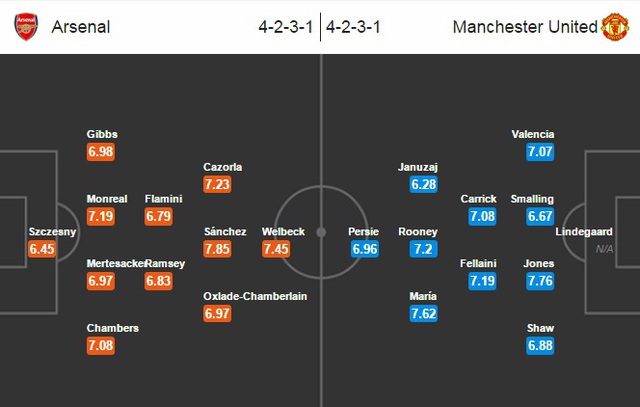Select Persie's 6.96 rating badge

[365, 249]
